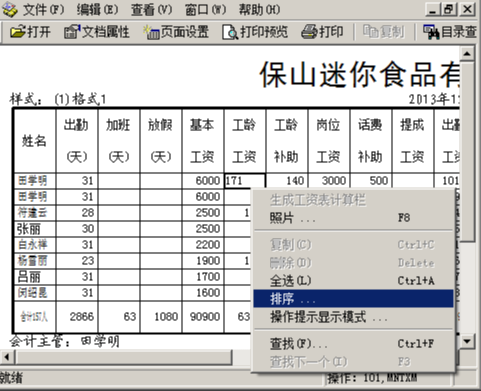Image resolution: width=481 pixels, height=391 pixels.
Task: Click the 打开 toolbar button
Action: coord(30,32)
